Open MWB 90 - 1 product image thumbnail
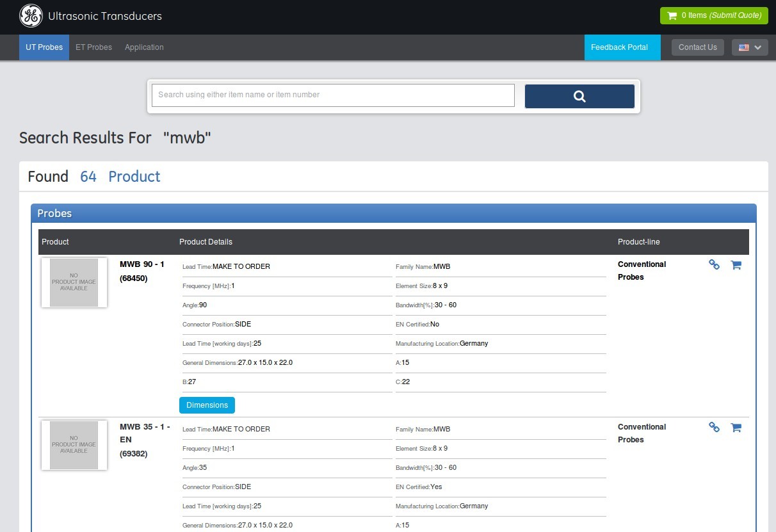This screenshot has width=776, height=532. [74, 282]
